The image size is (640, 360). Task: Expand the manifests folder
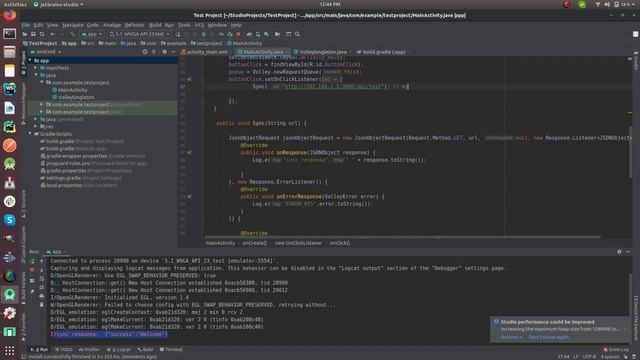36,68
